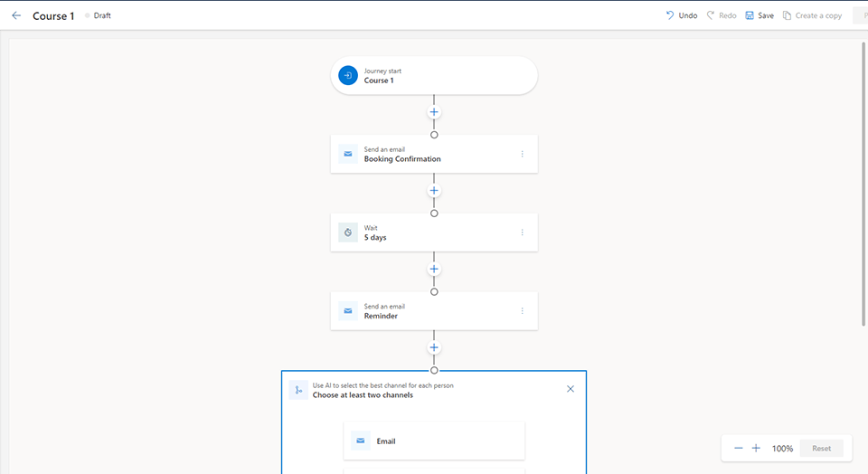Open Reminder email tile's more options menu

[x=522, y=311]
